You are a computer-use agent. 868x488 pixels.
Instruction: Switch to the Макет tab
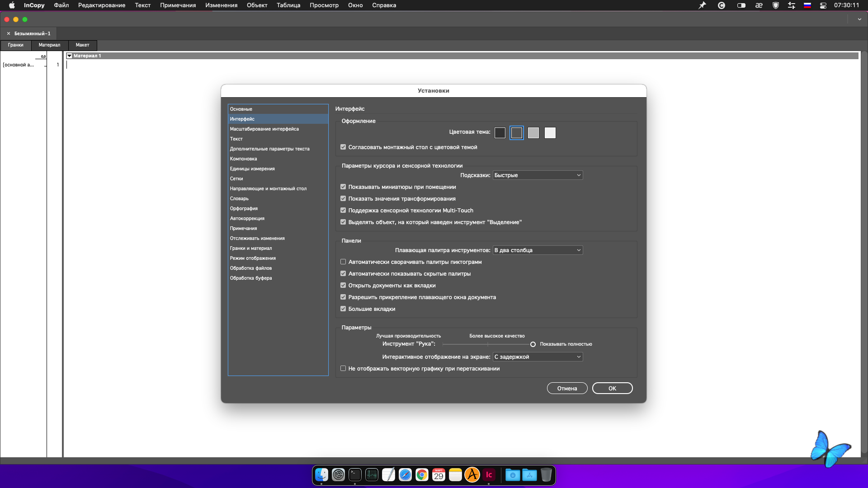[x=82, y=45]
